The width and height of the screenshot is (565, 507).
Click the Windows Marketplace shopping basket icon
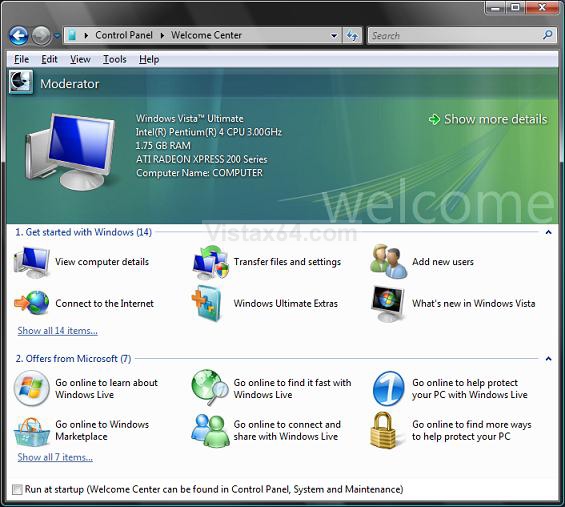coord(32,431)
